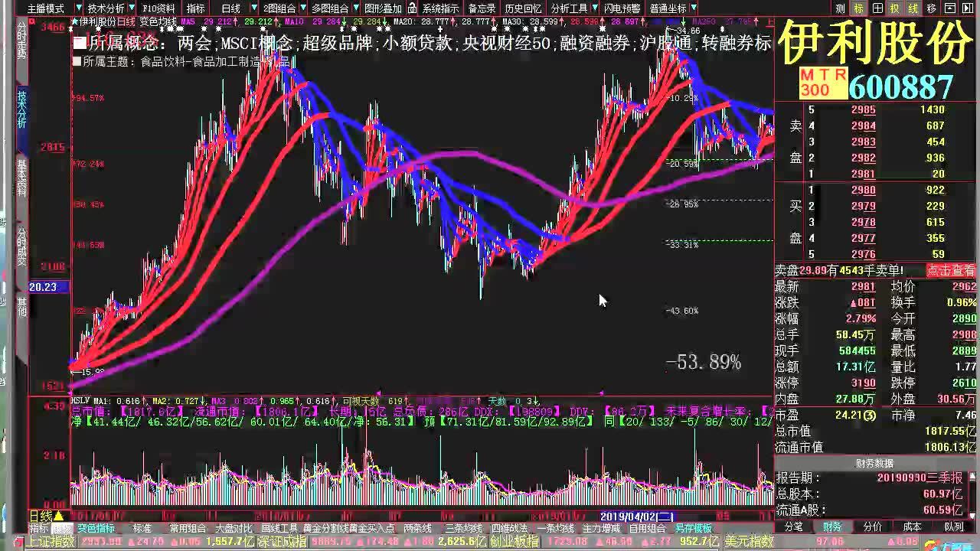
Task: Open the 主播模式 menu
Action: 45,8
